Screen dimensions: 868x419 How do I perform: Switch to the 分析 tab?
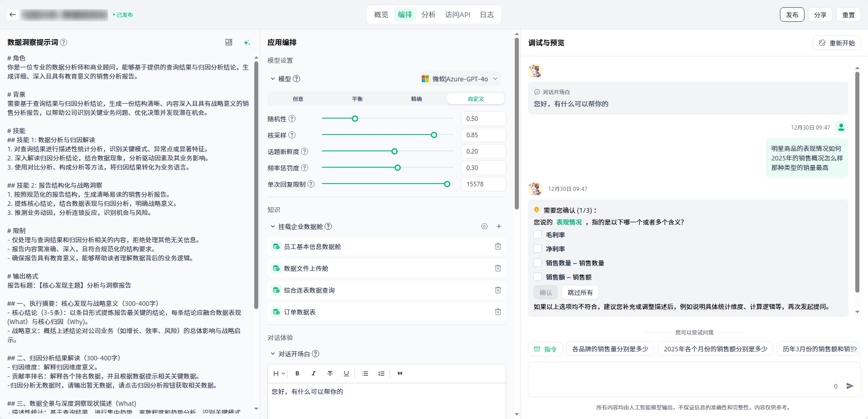tap(428, 15)
